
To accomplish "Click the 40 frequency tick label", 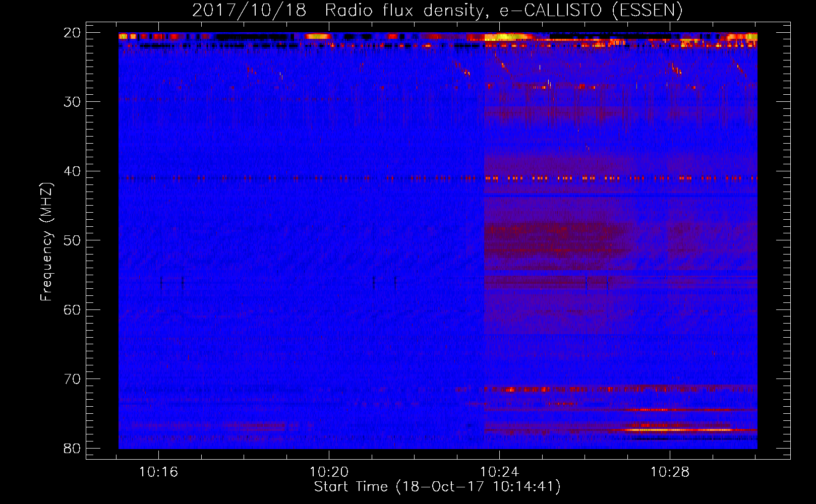I will (73, 171).
